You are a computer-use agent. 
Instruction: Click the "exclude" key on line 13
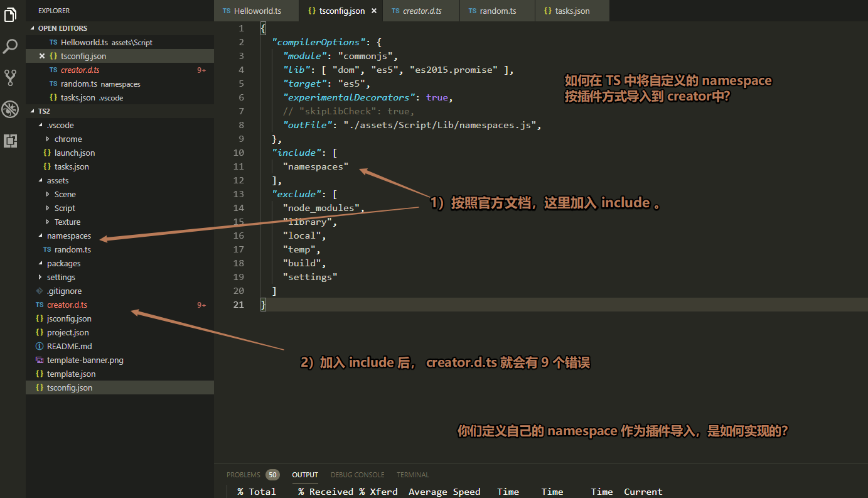(x=296, y=194)
